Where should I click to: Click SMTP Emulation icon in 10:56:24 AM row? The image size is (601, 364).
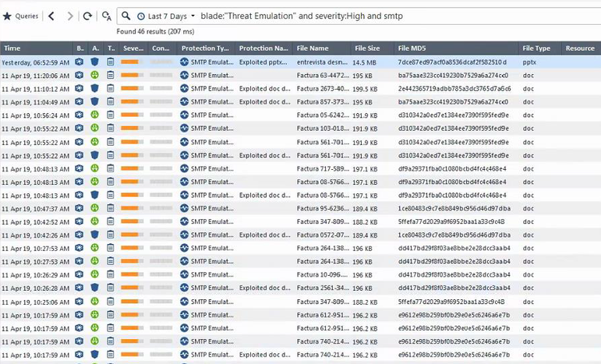pyautogui.click(x=185, y=115)
